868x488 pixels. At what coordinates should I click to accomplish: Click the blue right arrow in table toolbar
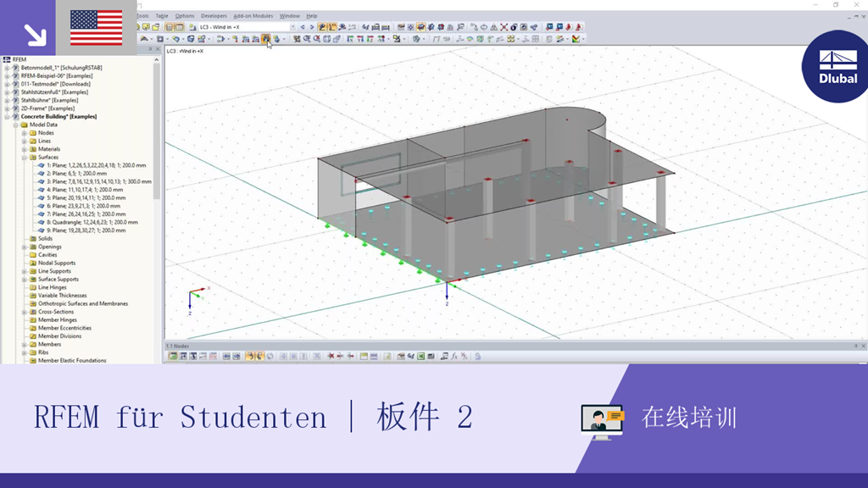[x=236, y=357]
